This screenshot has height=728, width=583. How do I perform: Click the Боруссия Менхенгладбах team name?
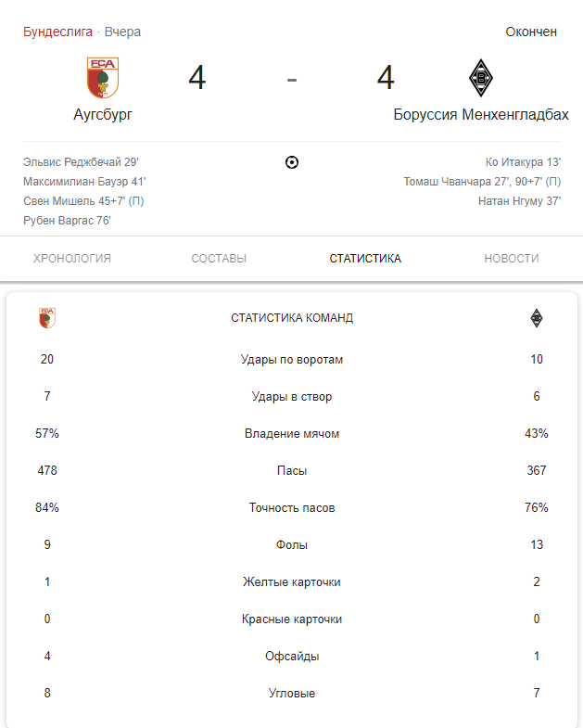coord(481,114)
